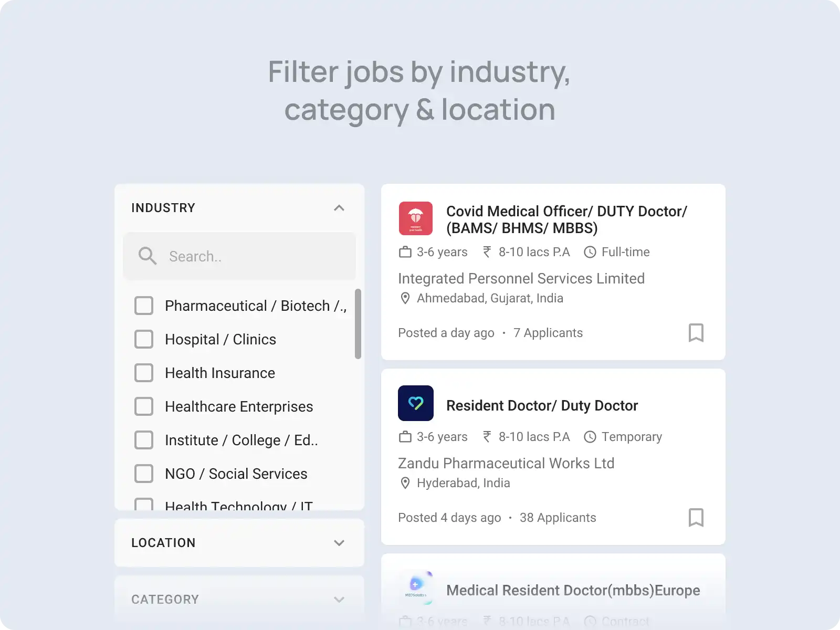Enable the Health Insurance filter checkbox
Viewport: 840px width, 630px height.
[144, 373]
